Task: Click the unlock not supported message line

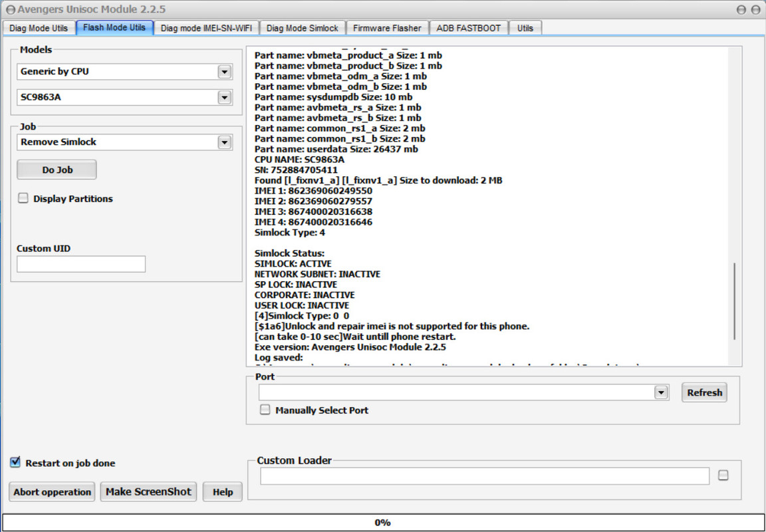Action: (392, 327)
